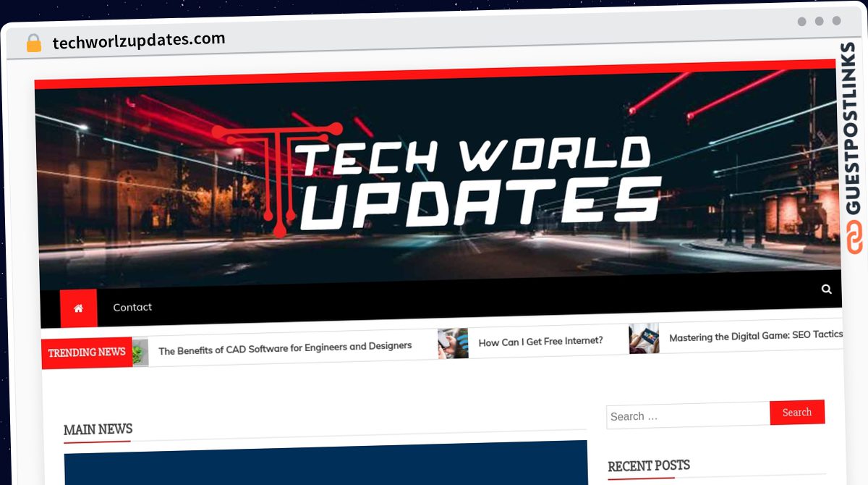Click the TRENDING NEWS label
868x485 pixels.
(x=87, y=353)
